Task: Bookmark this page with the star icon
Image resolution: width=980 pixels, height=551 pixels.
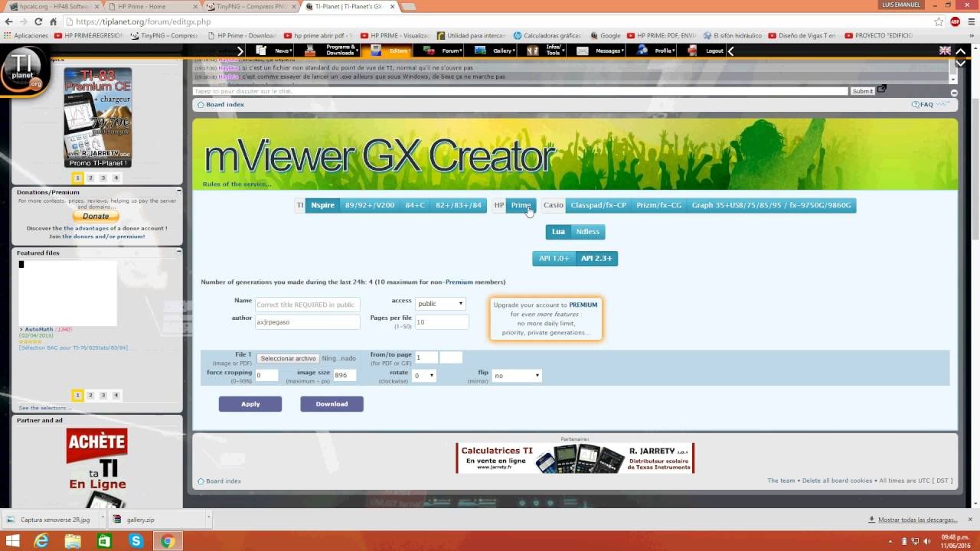Action: pos(939,21)
